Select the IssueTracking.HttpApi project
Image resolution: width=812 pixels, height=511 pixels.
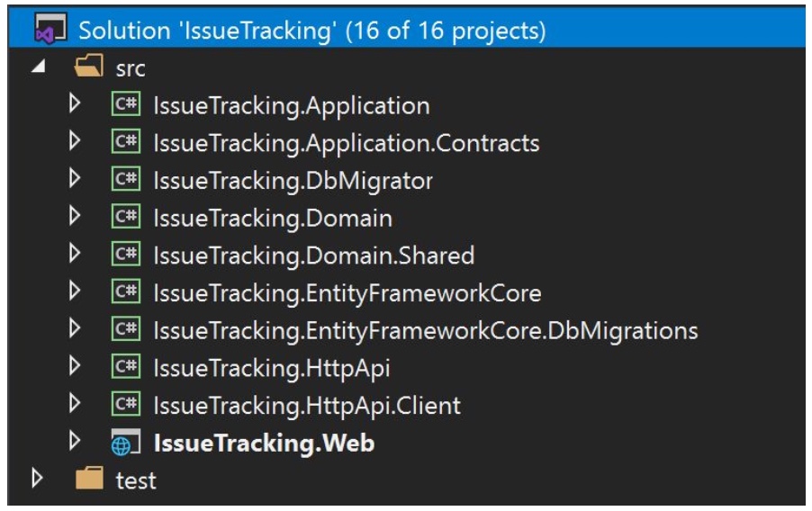pos(271,369)
